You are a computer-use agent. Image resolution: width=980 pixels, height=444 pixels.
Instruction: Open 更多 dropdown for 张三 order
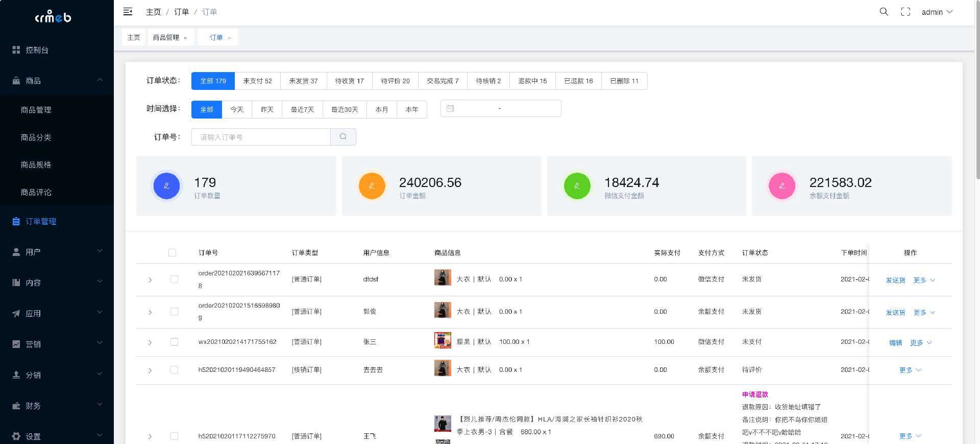(x=921, y=342)
